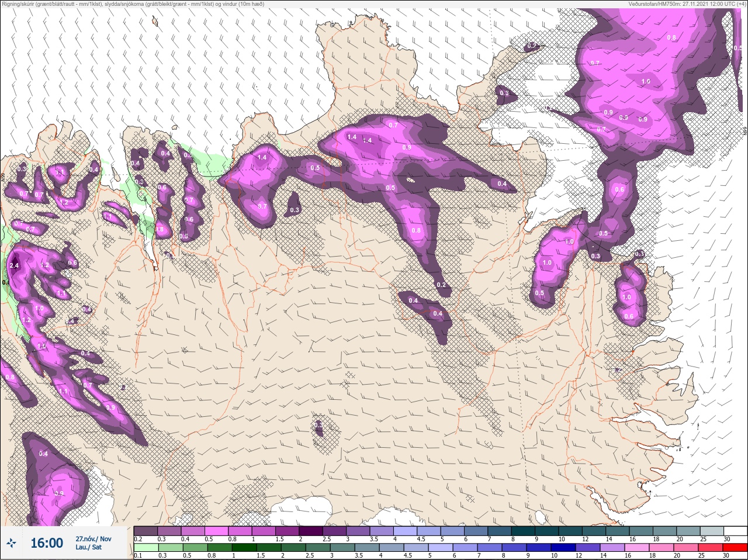Click the 16:00 forecast time label

point(47,543)
